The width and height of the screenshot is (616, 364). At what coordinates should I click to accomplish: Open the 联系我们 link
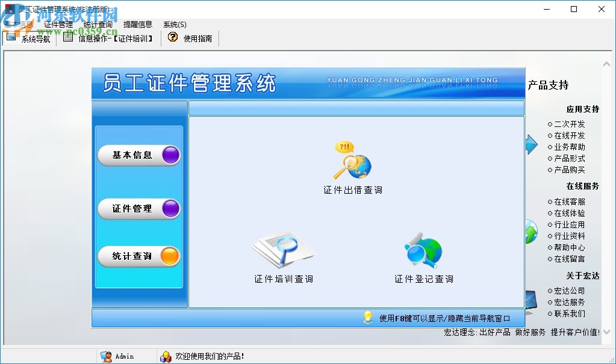coord(568,315)
